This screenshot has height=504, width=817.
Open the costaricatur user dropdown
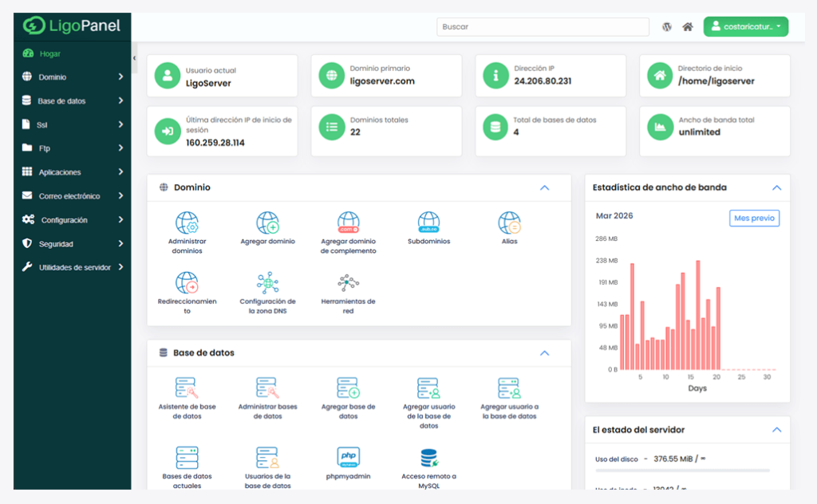tap(745, 27)
